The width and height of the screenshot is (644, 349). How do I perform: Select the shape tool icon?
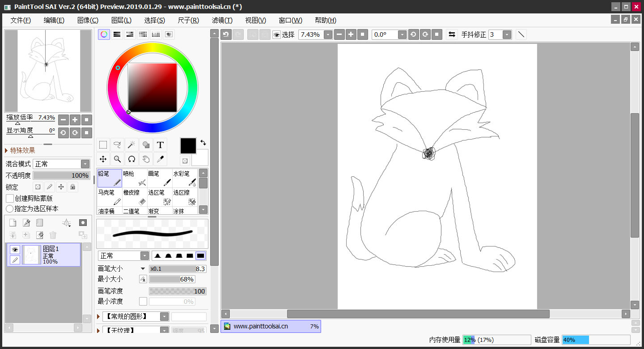tap(146, 145)
